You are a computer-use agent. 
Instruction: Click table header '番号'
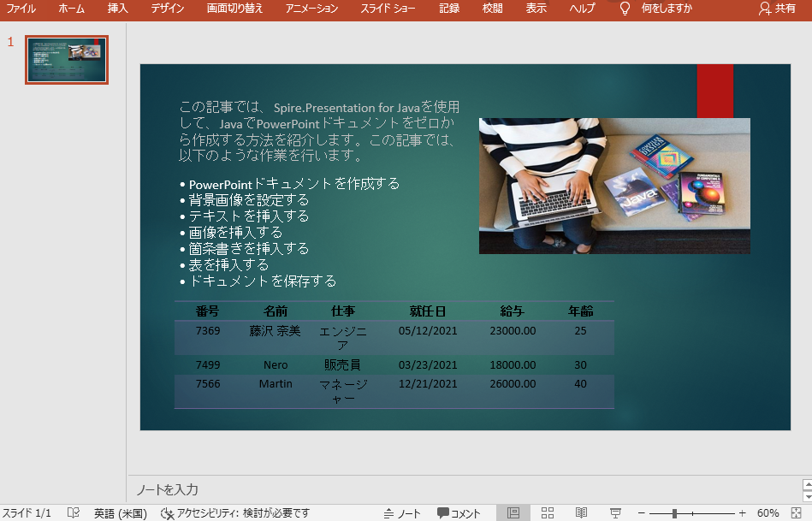point(208,311)
